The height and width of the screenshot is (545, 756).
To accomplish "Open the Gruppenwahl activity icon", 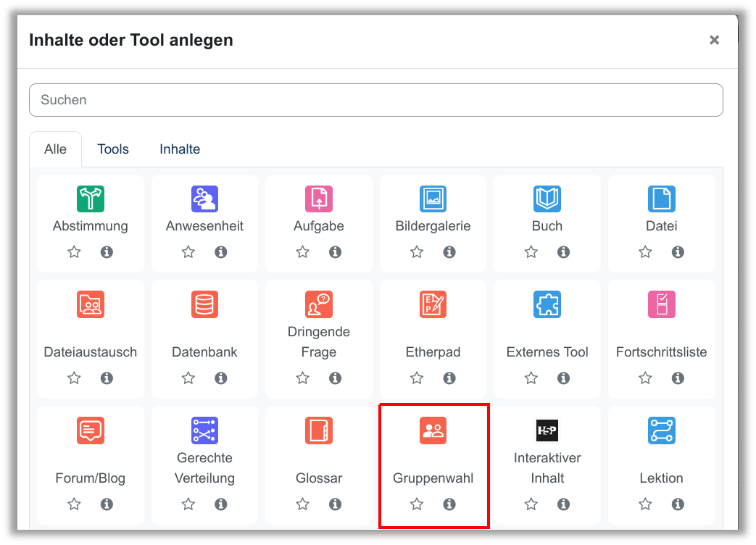I will [x=433, y=431].
